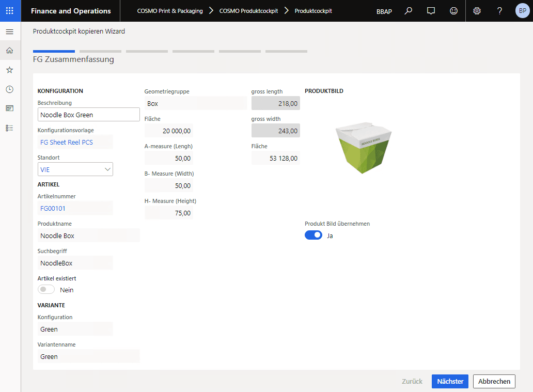Open the FG00101 Artikelnummer link

(53, 208)
